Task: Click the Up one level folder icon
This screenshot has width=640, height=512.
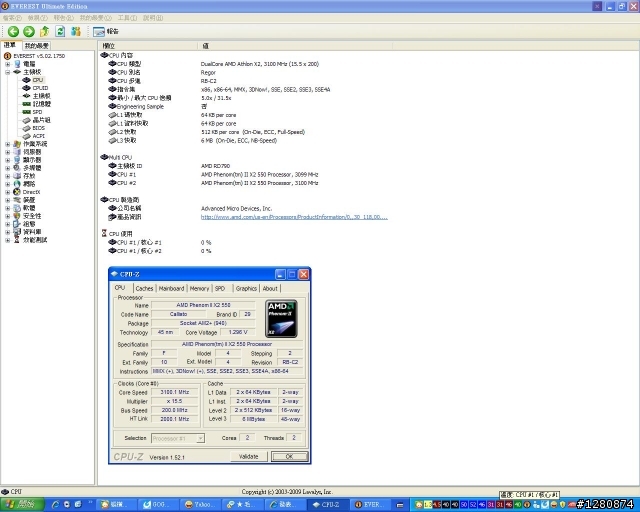Action: click(44, 31)
